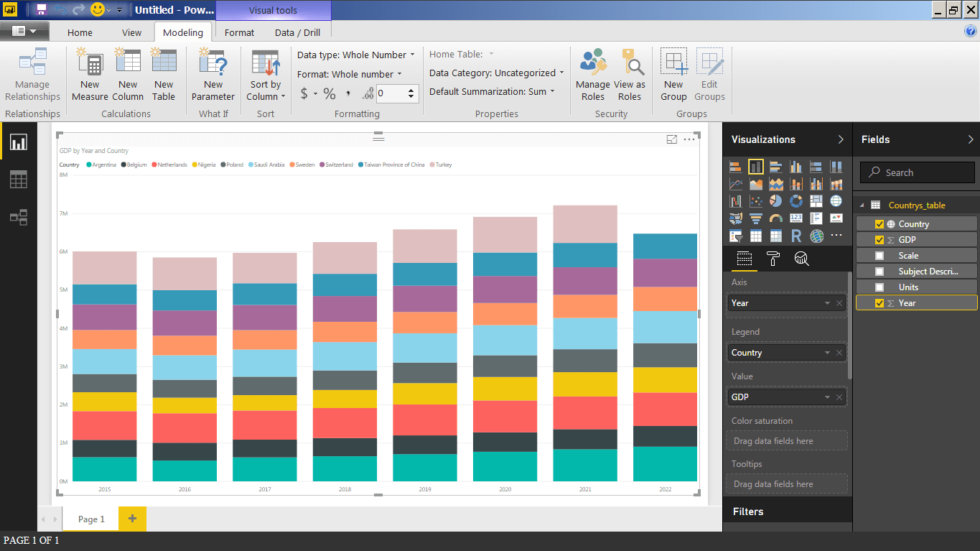
Task: Switch to the Format ribbon tab
Action: (238, 32)
